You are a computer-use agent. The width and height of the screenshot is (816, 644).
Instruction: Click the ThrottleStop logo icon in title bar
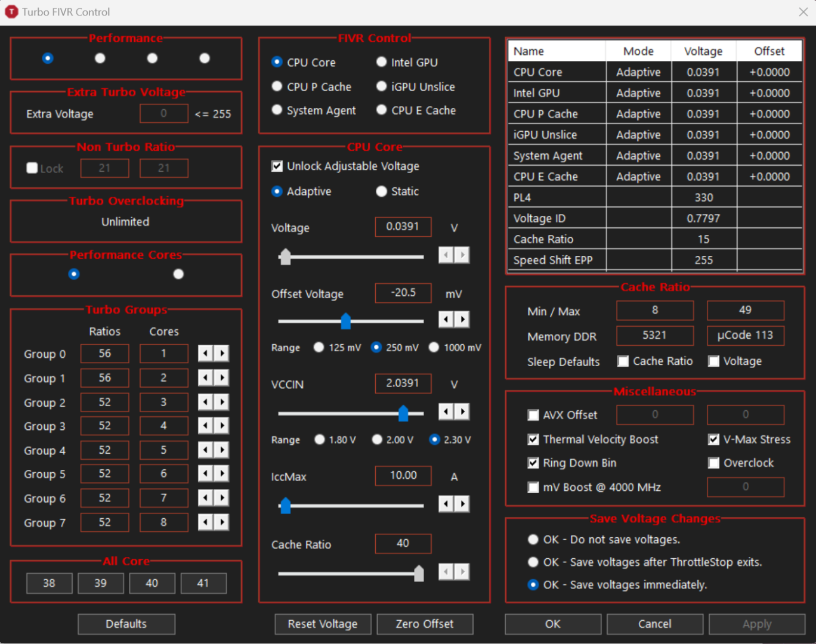tap(11, 12)
